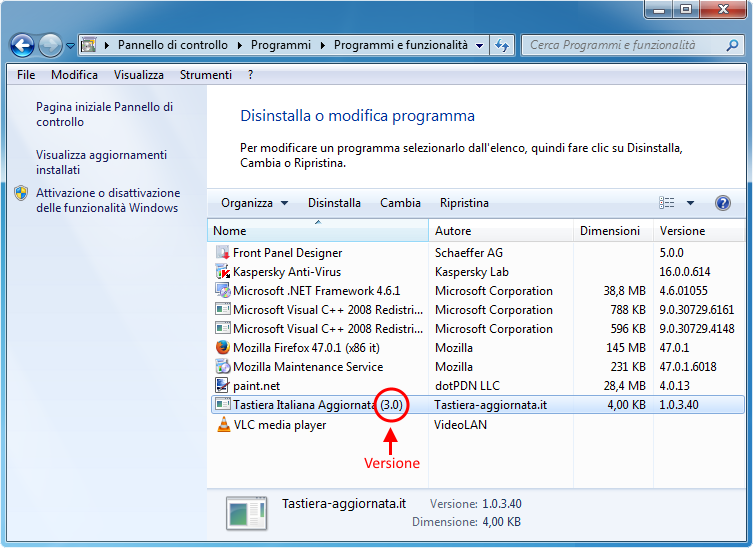Open the address bar history dropdown
The width and height of the screenshot is (753, 548).
pyautogui.click(x=479, y=46)
